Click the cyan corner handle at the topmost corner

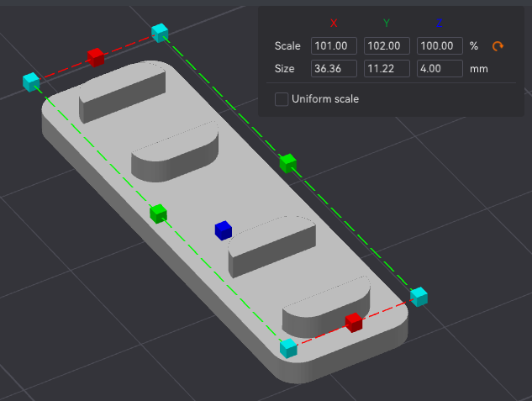pos(160,33)
